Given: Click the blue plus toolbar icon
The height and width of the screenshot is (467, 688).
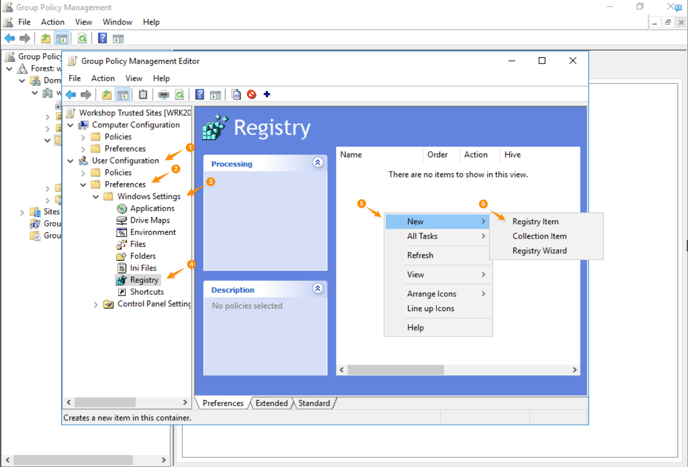Looking at the screenshot, I should (x=267, y=94).
